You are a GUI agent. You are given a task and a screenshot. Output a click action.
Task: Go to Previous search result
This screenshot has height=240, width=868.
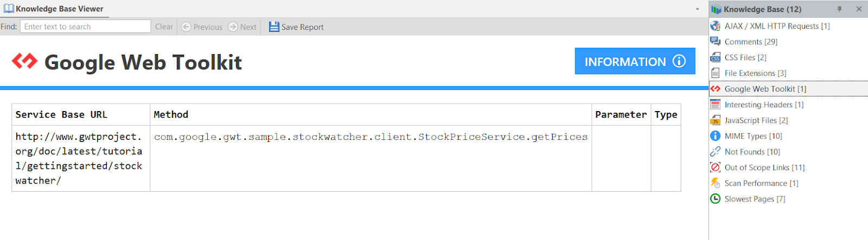pos(202,27)
